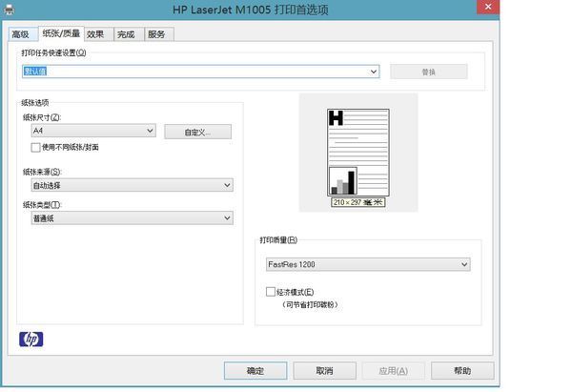Click the 自定义 paper size button
Viewport: 572px width, 392px height.
197,132
